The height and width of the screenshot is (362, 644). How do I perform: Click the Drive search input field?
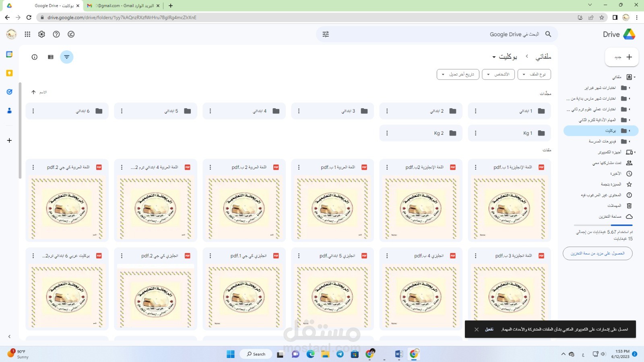click(x=437, y=34)
